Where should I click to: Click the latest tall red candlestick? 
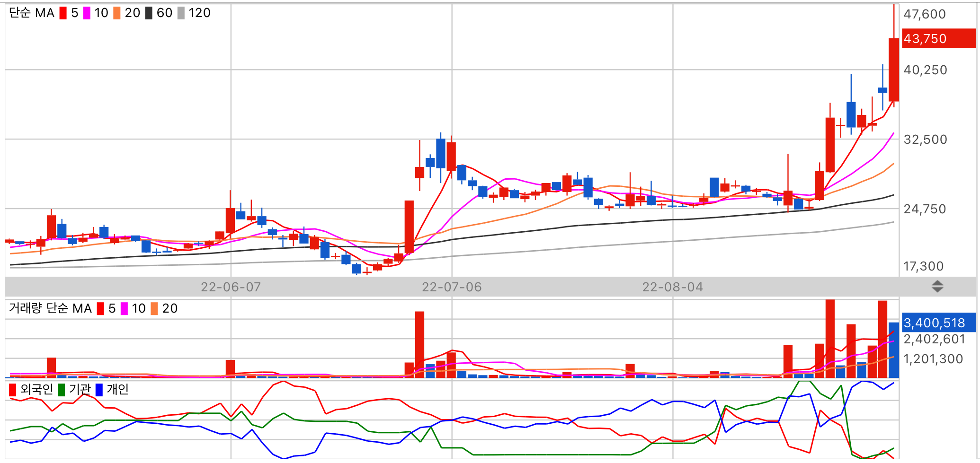[x=894, y=70]
